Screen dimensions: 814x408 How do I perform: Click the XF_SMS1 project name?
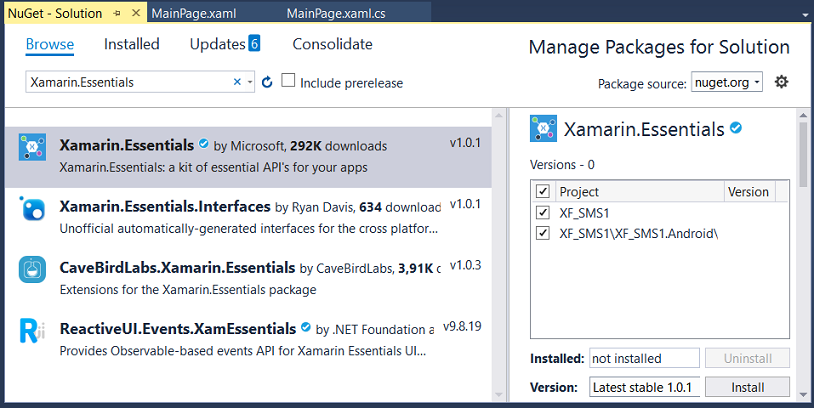(x=584, y=213)
